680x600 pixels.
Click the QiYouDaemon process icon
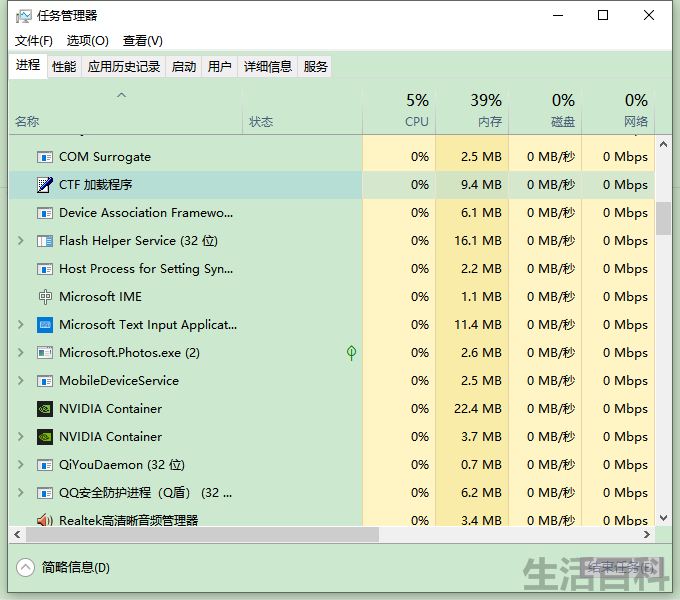(x=45, y=465)
